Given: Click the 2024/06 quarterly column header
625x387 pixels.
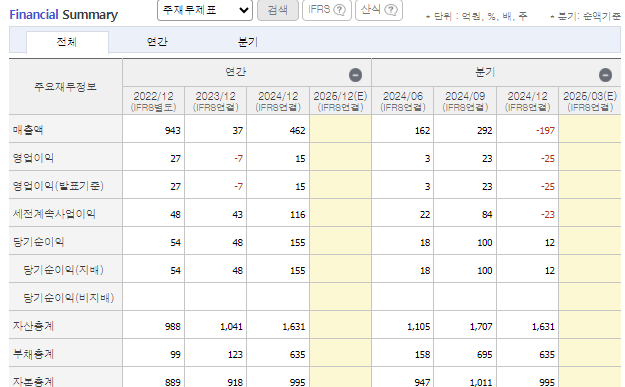Looking at the screenshot, I should (403, 101).
